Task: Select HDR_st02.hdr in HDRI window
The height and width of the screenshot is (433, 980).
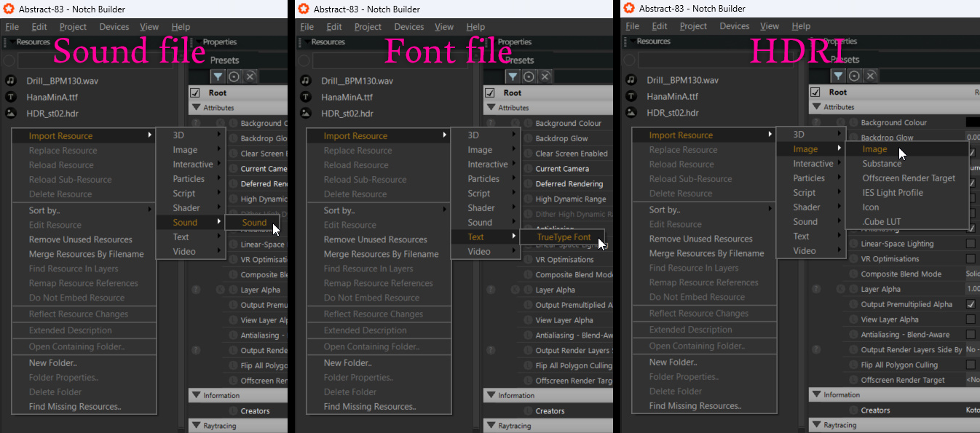Action: pyautogui.click(x=673, y=112)
